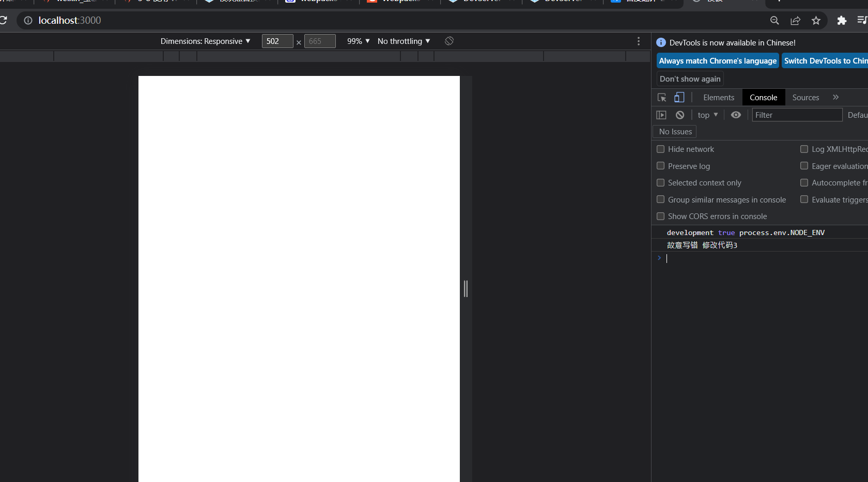This screenshot has width=868, height=482.
Task: Toggle Evaluate triggers user activation checkbox
Action: [804, 199]
